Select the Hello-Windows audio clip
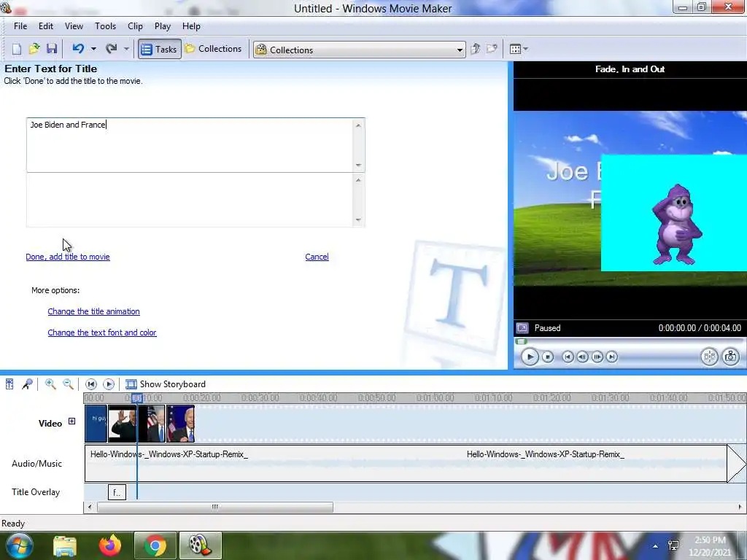Viewport: 747px width, 560px height. coord(406,463)
